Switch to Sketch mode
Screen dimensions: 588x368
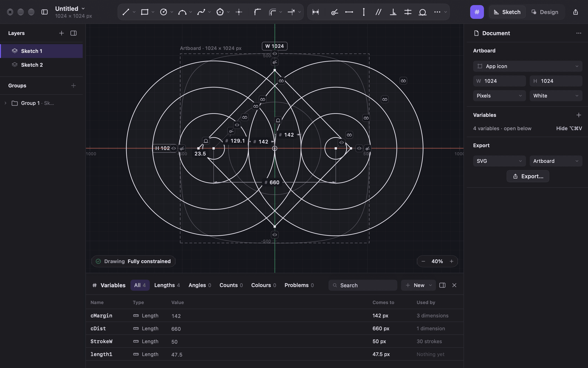pyautogui.click(x=507, y=12)
